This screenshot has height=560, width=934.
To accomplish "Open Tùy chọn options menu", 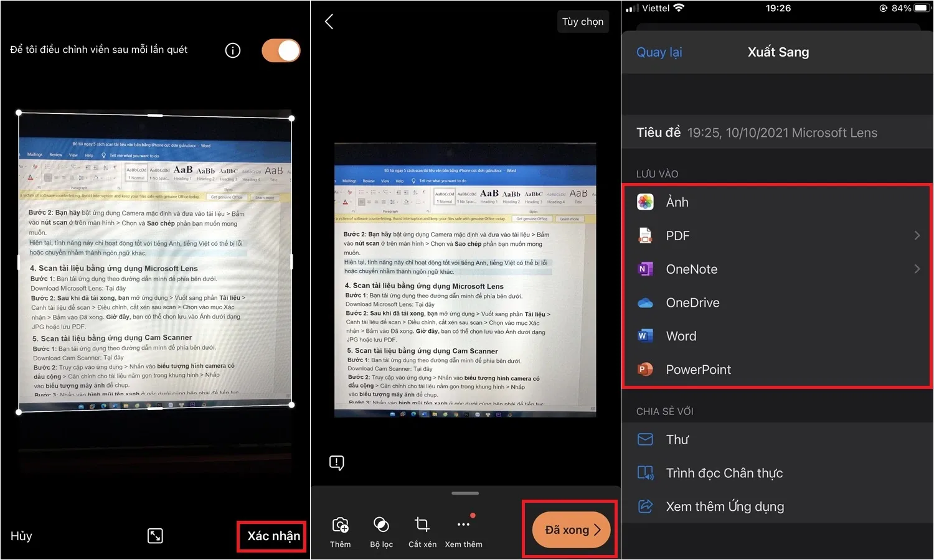I will (x=583, y=22).
